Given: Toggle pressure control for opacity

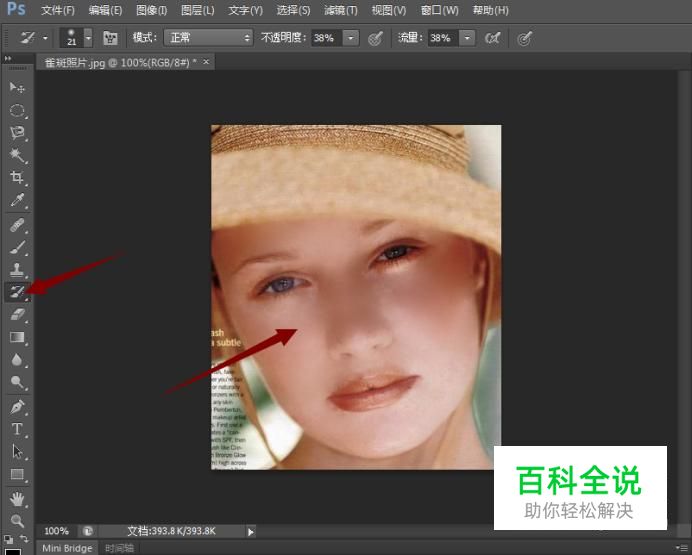Looking at the screenshot, I should coord(376,38).
